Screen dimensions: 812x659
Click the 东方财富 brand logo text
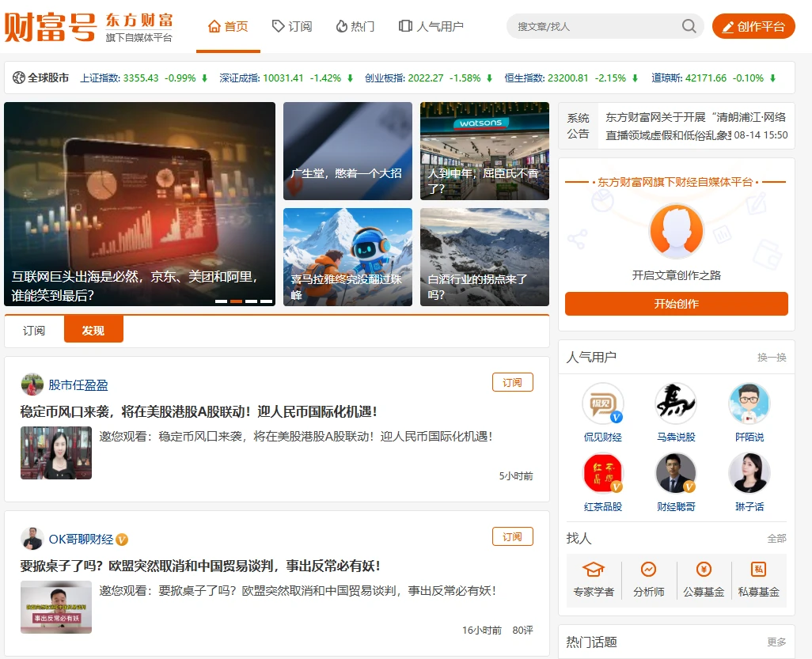pyautogui.click(x=138, y=21)
